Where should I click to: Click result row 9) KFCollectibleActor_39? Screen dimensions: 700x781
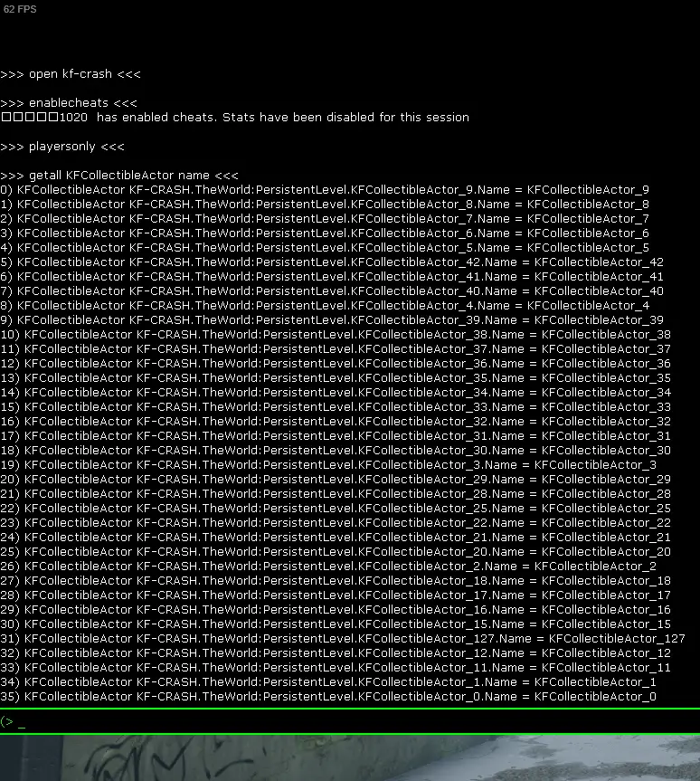pyautogui.click(x=332, y=319)
